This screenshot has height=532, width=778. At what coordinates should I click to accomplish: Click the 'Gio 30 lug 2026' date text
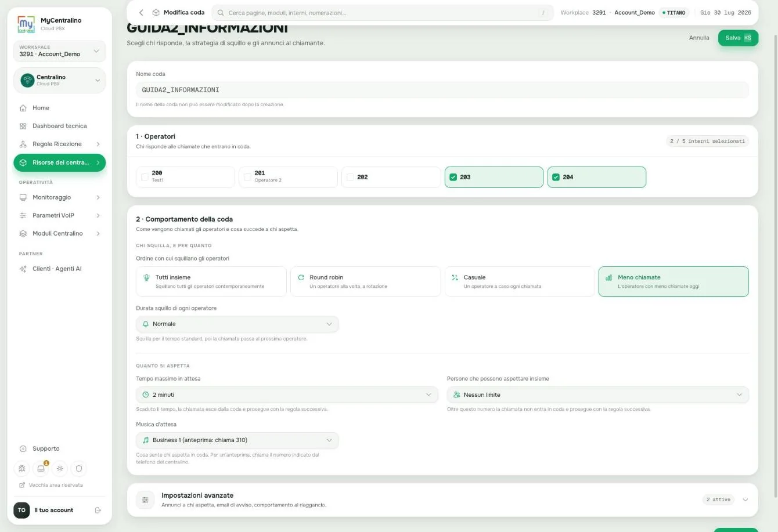tap(725, 12)
